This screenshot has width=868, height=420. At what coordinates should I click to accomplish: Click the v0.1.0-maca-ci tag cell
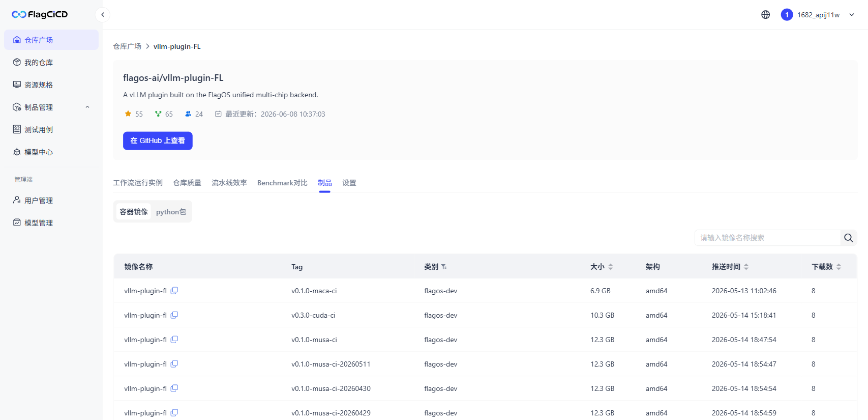[x=314, y=291]
